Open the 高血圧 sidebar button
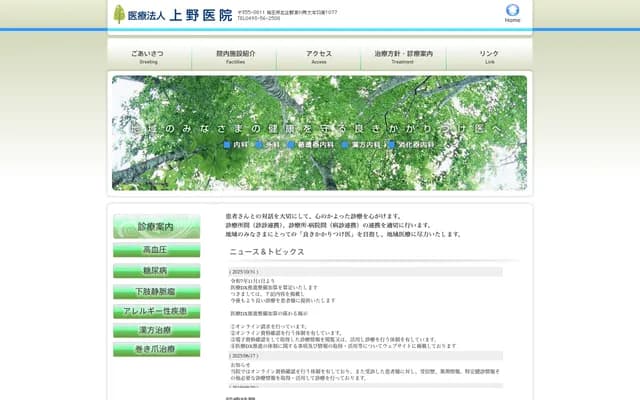The height and width of the screenshot is (400, 640). [x=156, y=250]
